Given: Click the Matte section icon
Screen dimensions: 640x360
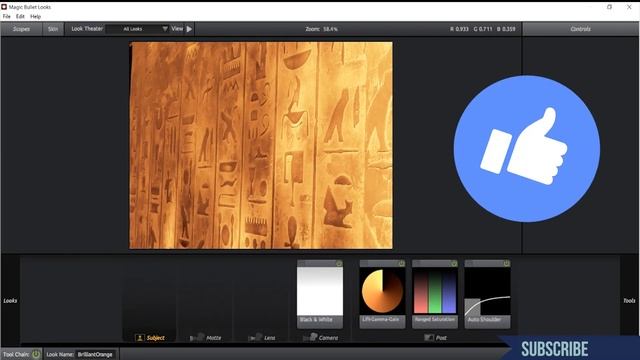Looking at the screenshot, I should [x=197, y=338].
